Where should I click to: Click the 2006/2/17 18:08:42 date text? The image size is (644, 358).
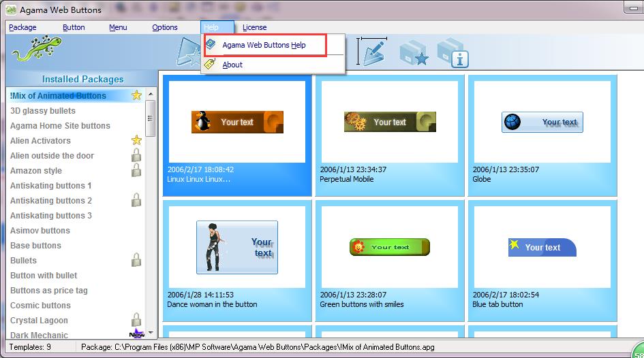(200, 169)
